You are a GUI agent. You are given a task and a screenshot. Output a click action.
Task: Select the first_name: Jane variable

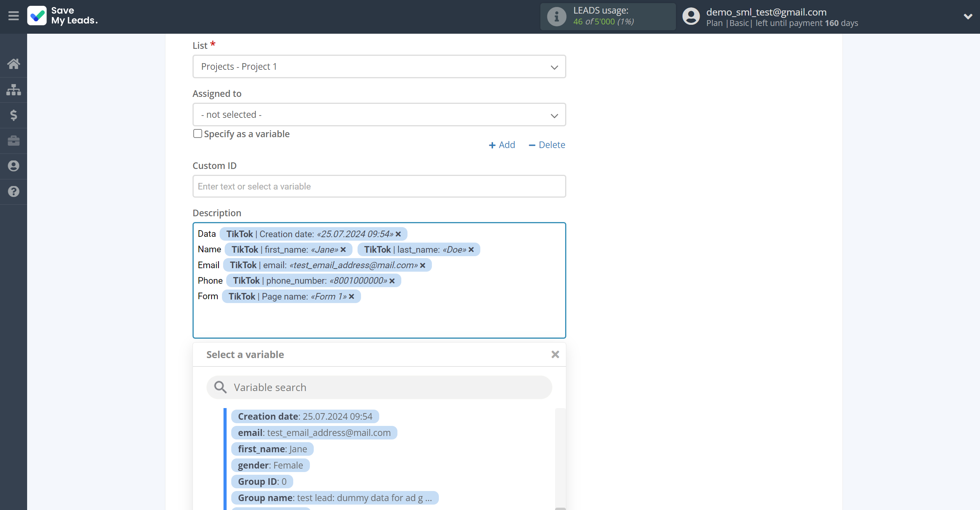tap(272, 449)
